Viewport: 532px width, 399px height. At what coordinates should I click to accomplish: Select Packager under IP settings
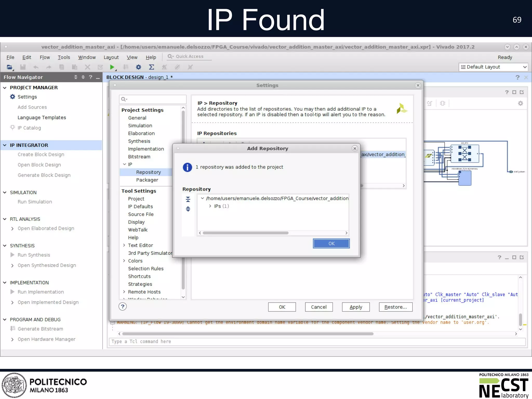[147, 180]
